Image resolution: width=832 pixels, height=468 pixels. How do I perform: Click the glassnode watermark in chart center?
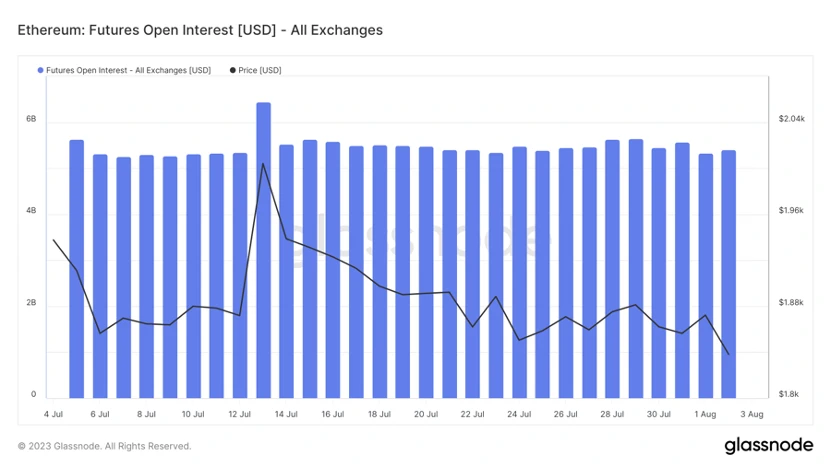point(415,238)
